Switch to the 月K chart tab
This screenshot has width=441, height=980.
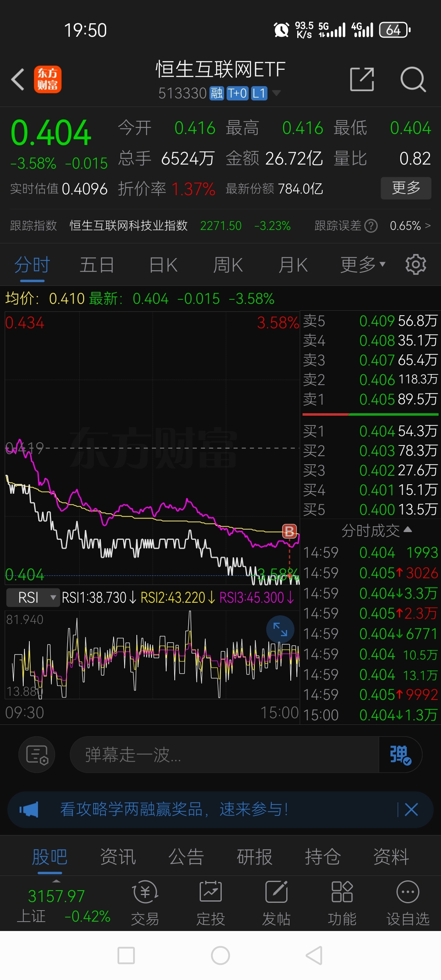pyautogui.click(x=293, y=265)
